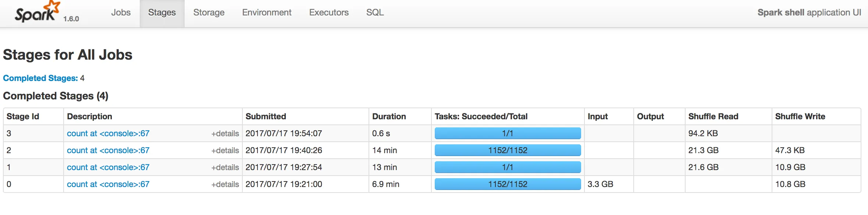Expand +details for stage 0
Image resolution: width=868 pixels, height=215 pixels.
point(225,184)
